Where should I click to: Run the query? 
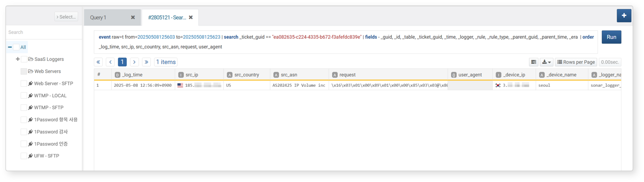click(x=611, y=37)
